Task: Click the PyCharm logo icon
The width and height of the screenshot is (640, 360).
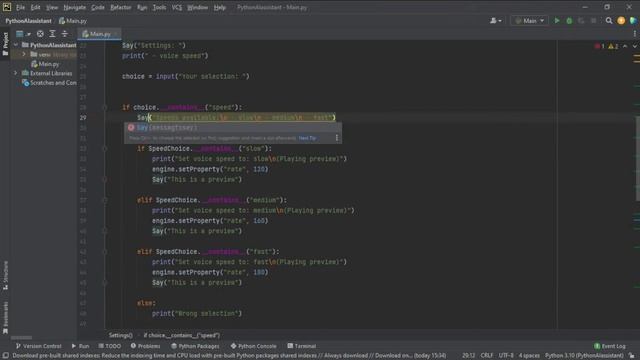Action: click(x=7, y=7)
